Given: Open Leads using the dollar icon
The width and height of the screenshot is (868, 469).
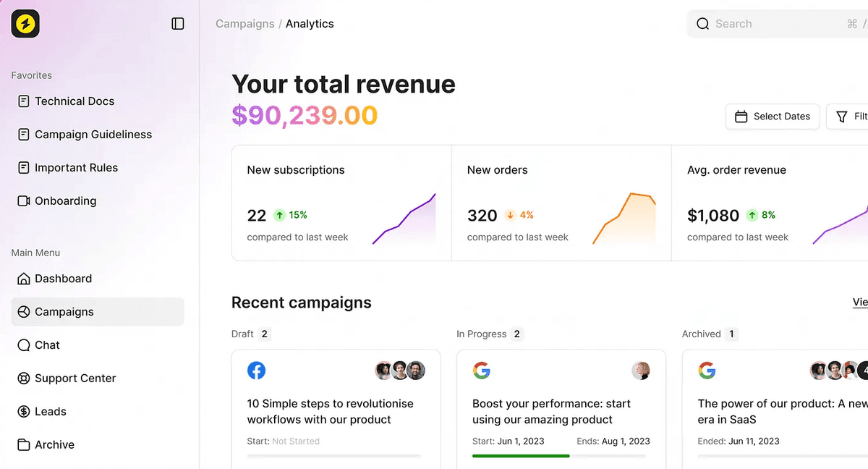Looking at the screenshot, I should 22,411.
